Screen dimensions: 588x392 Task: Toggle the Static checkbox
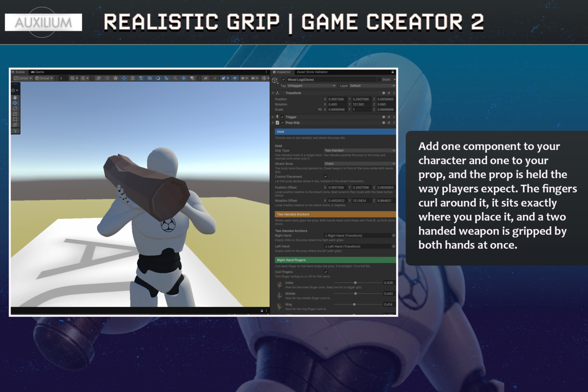[x=379, y=79]
